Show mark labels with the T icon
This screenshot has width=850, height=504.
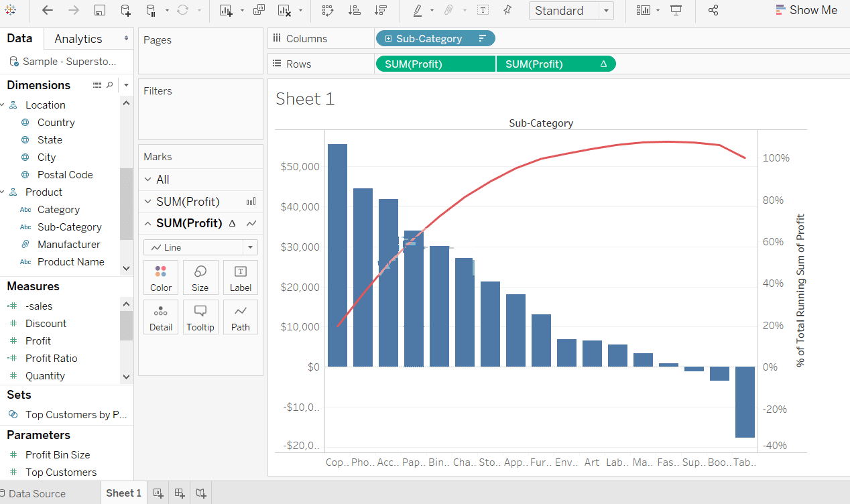(483, 10)
